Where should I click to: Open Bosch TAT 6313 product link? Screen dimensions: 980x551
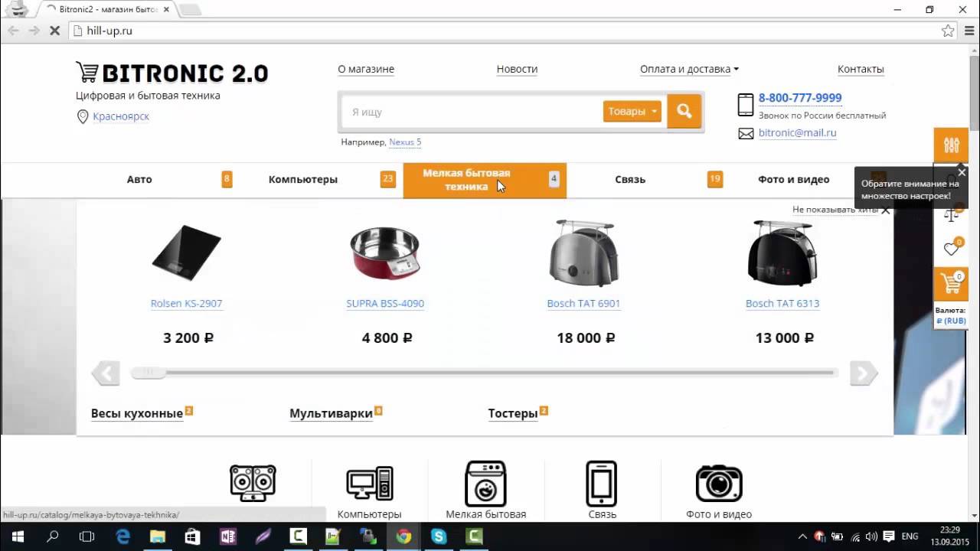tap(782, 304)
